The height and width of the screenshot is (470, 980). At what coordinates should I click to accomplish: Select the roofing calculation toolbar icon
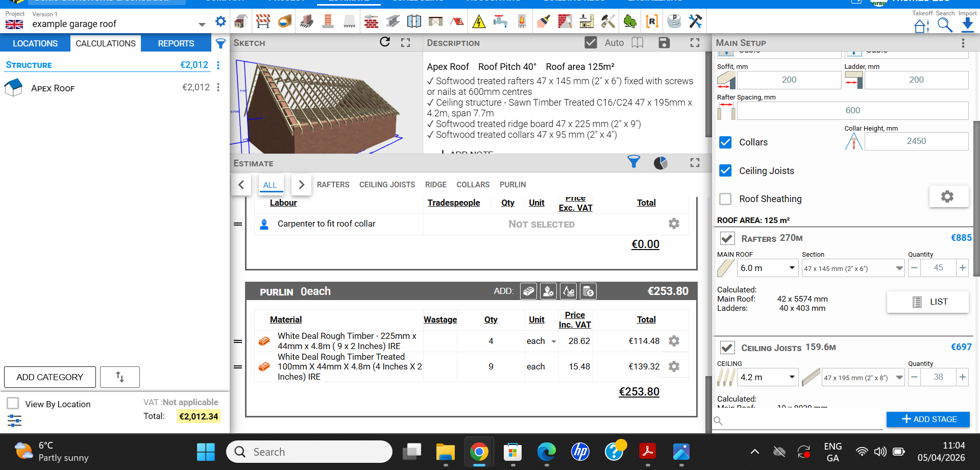click(x=457, y=21)
